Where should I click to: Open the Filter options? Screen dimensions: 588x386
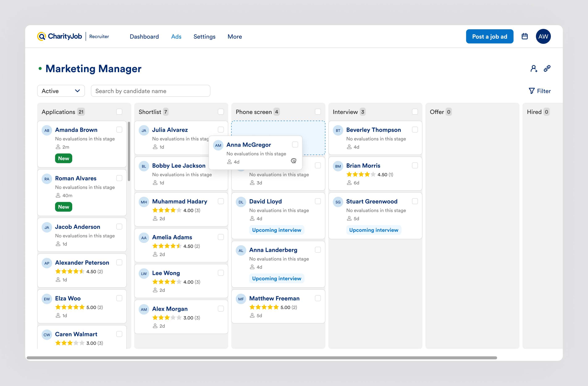[539, 91]
